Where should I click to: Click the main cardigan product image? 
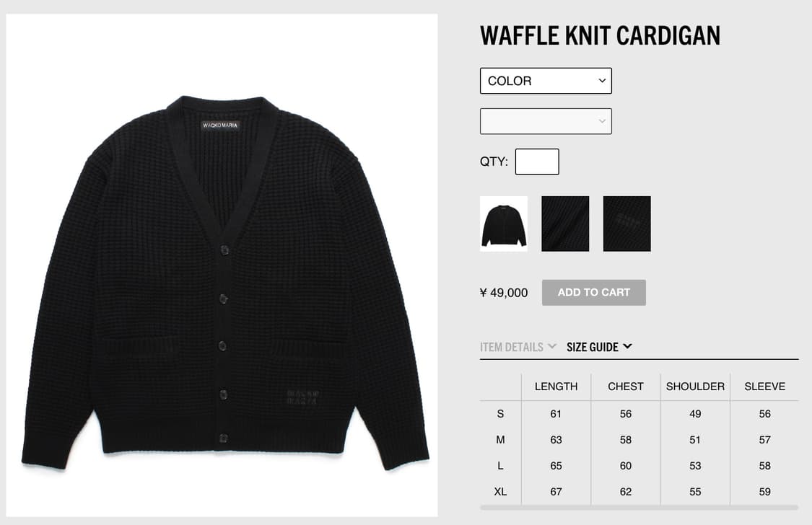(x=222, y=265)
